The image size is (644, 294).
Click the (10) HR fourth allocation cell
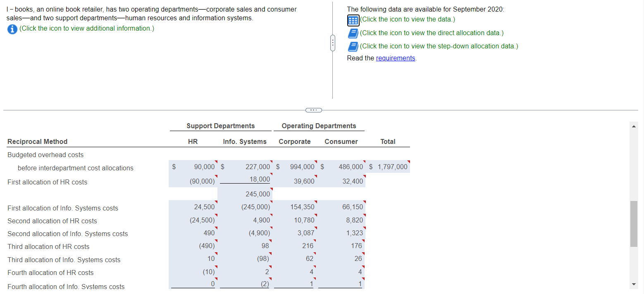tap(193, 272)
